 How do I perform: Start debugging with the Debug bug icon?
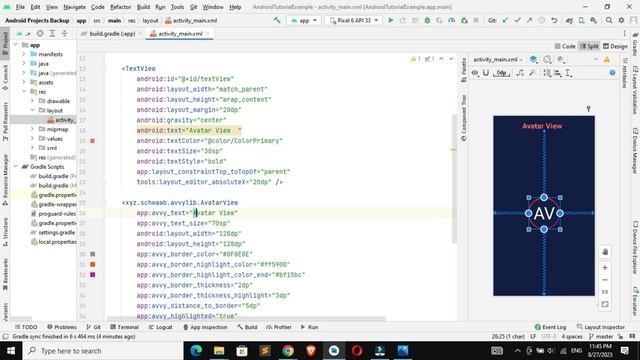pos(427,20)
